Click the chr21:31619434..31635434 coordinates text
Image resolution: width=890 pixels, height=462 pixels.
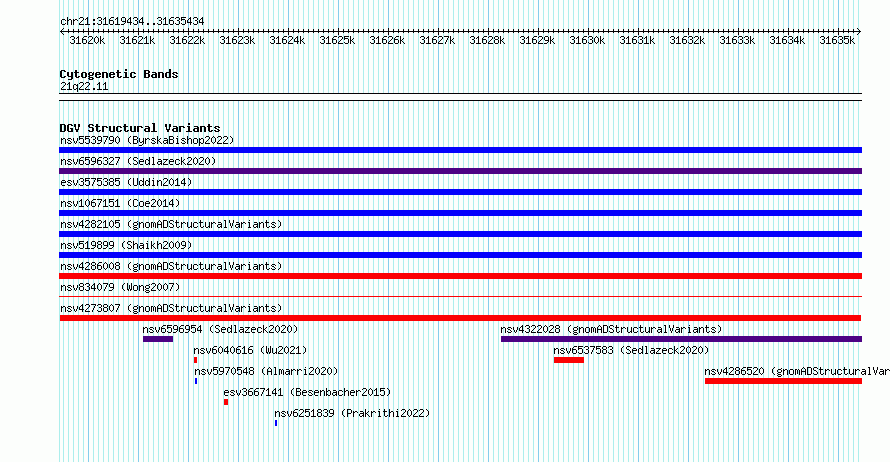[132, 22]
